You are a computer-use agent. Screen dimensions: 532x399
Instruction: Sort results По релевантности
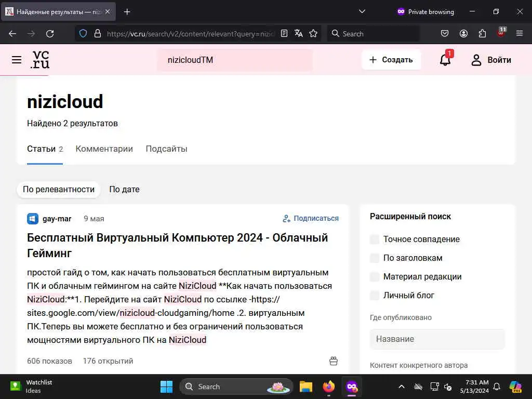point(59,189)
